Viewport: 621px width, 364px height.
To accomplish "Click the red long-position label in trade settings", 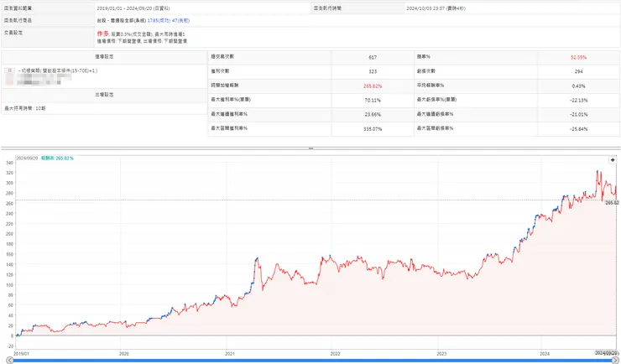I will pyautogui.click(x=102, y=34).
